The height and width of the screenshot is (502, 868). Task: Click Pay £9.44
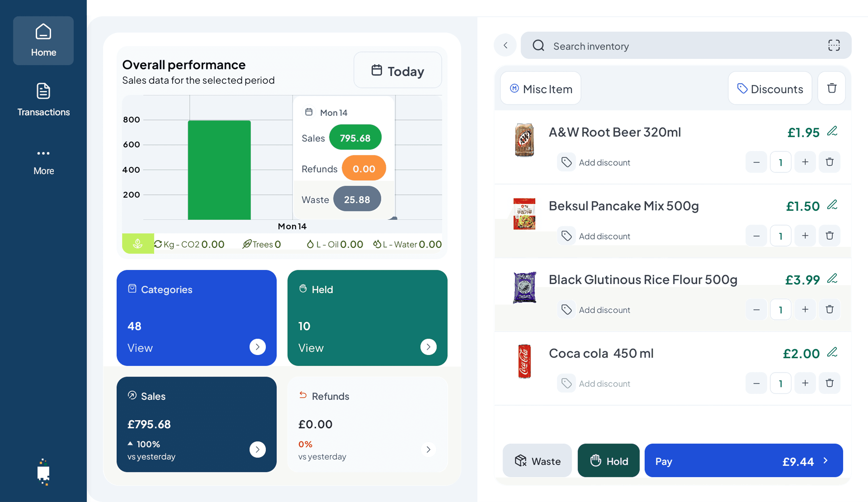744,461
